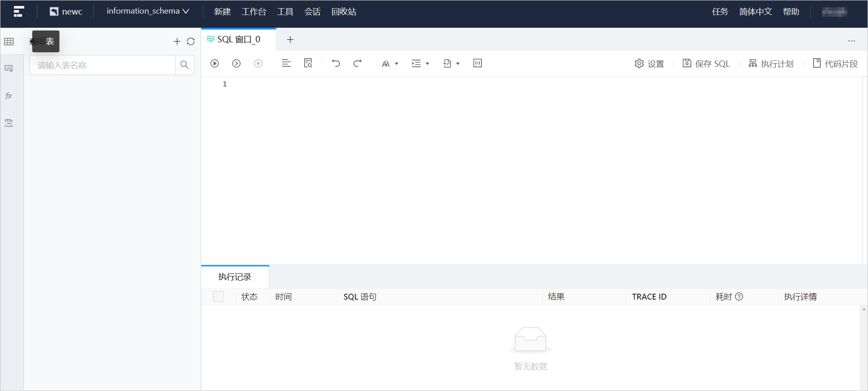This screenshot has width=868, height=391.
Task: Click the format SQL lines icon
Action: [x=286, y=64]
